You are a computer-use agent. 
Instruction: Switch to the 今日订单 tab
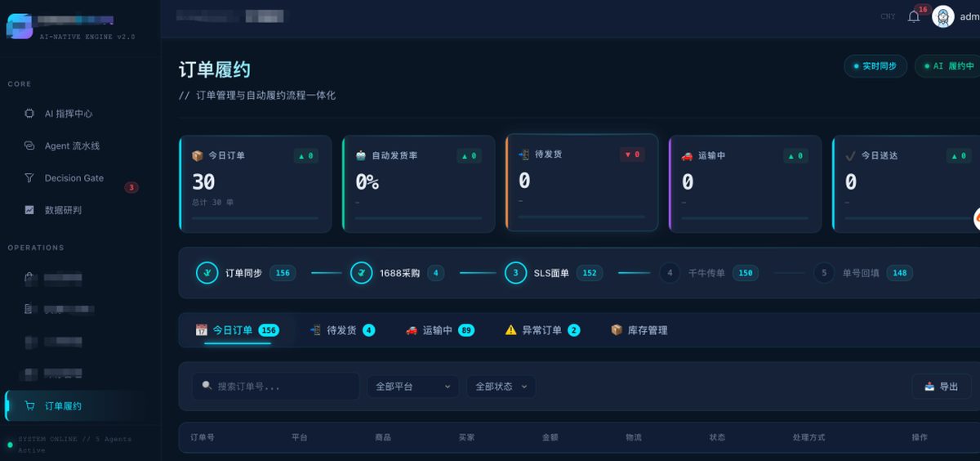237,330
